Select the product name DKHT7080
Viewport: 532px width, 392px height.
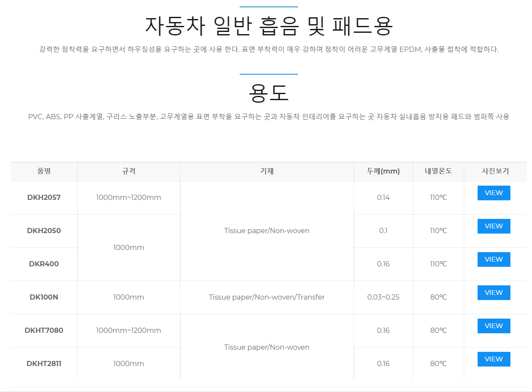(44, 331)
